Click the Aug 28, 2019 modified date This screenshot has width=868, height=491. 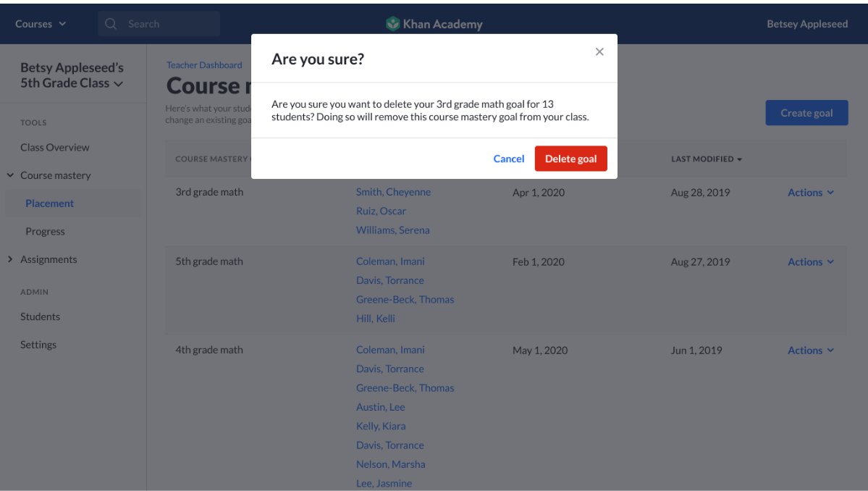click(700, 193)
